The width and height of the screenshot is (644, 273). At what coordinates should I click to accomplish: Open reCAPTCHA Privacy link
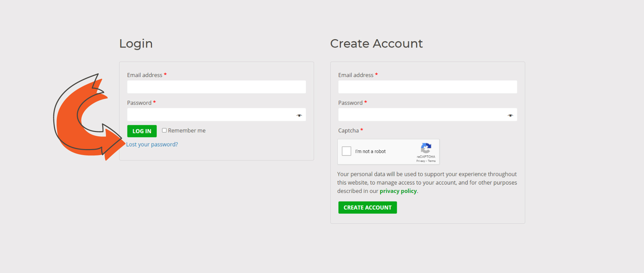(x=421, y=161)
